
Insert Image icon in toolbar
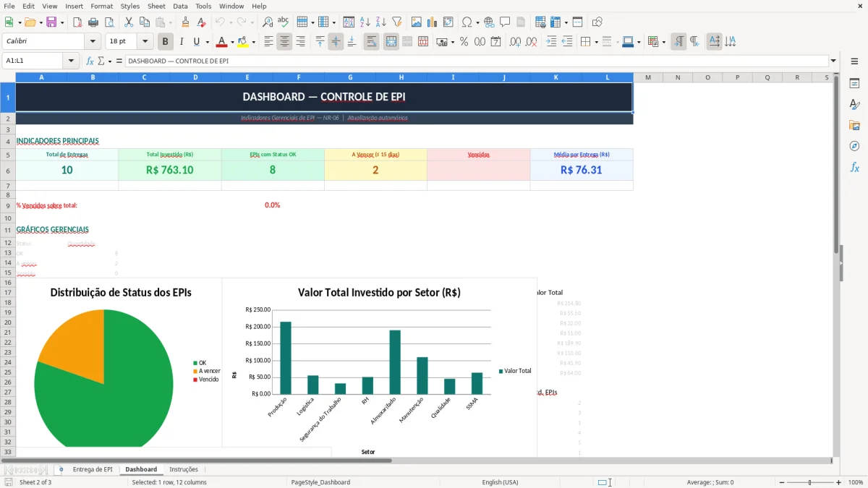[x=417, y=22]
